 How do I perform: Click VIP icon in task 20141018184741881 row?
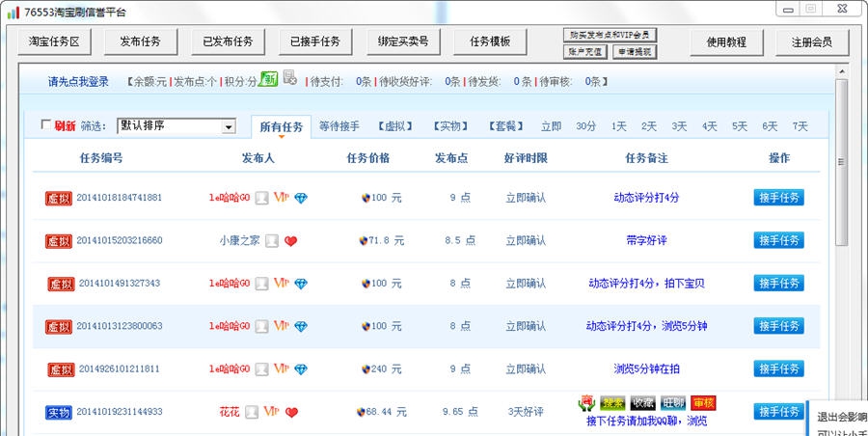coord(282,197)
